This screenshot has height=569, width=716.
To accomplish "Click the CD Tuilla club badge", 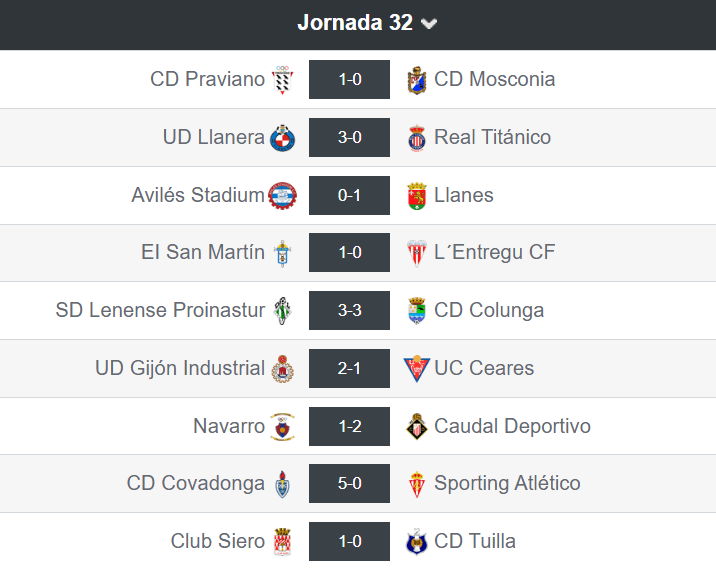I will tap(417, 542).
